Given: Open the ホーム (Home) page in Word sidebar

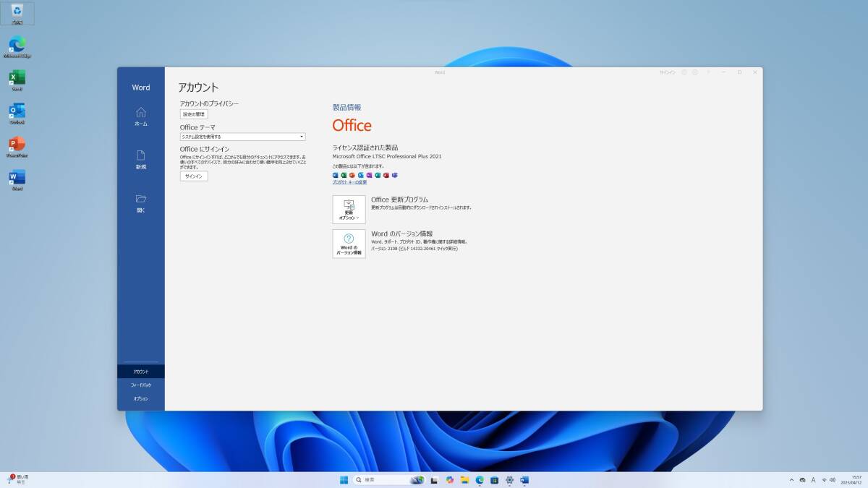Looking at the screenshot, I should (141, 116).
